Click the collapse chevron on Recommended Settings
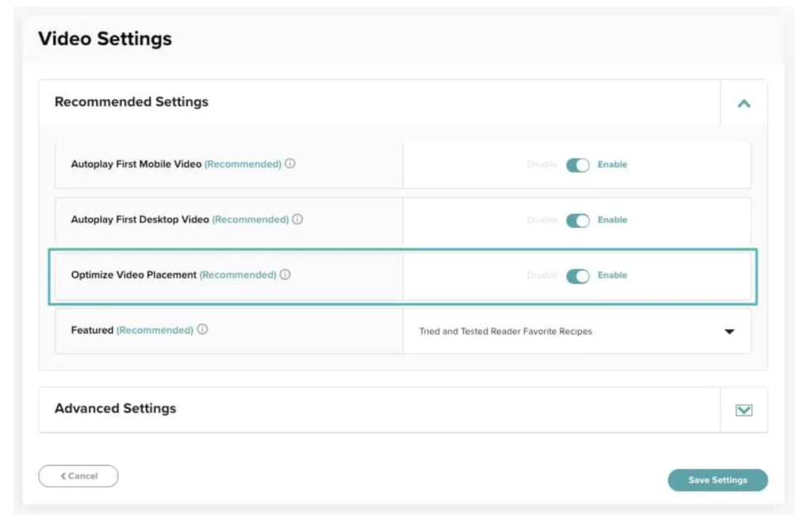812x527 pixels. (744, 102)
